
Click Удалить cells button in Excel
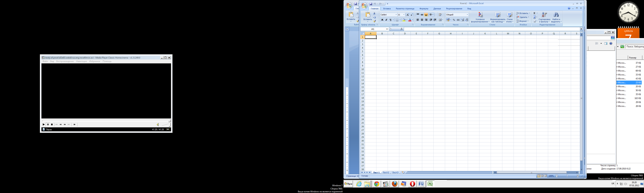click(x=523, y=17)
